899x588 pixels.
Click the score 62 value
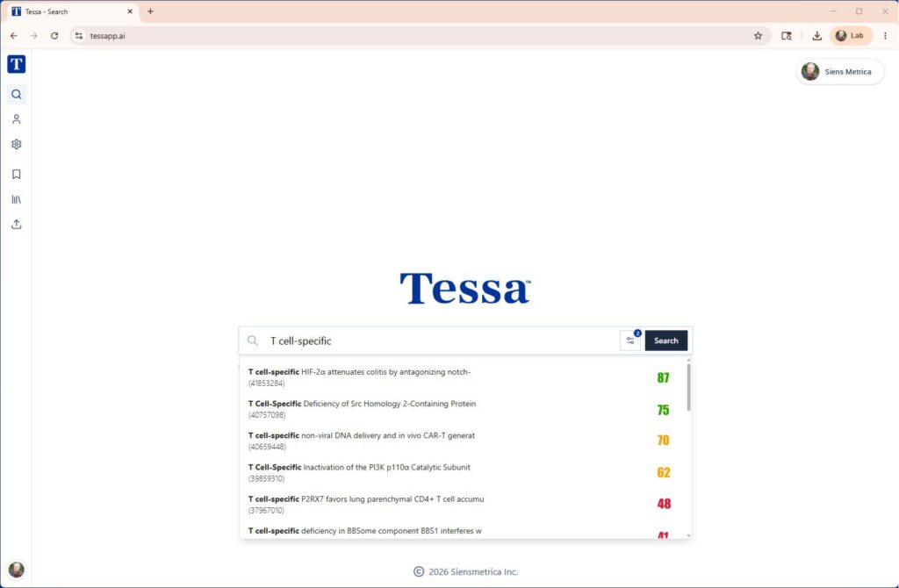(664, 472)
